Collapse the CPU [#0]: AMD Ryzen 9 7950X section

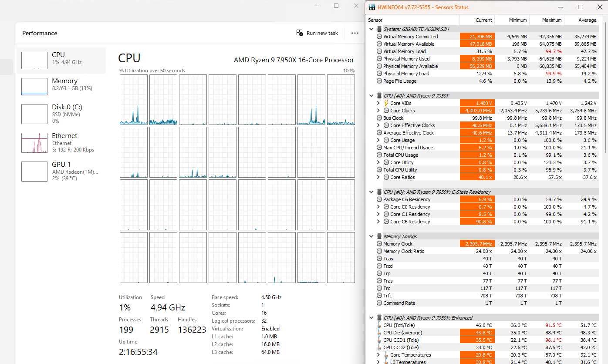[x=372, y=96]
